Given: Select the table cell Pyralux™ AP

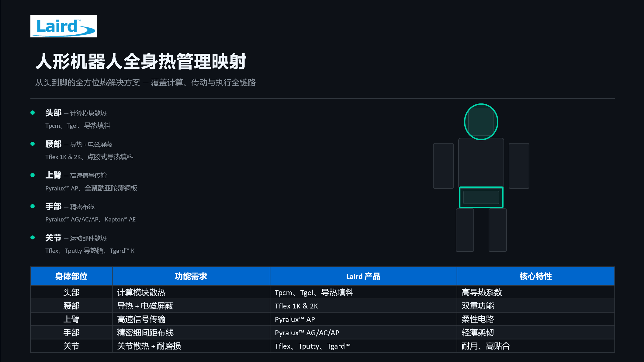Looking at the screenshot, I should [x=363, y=319].
